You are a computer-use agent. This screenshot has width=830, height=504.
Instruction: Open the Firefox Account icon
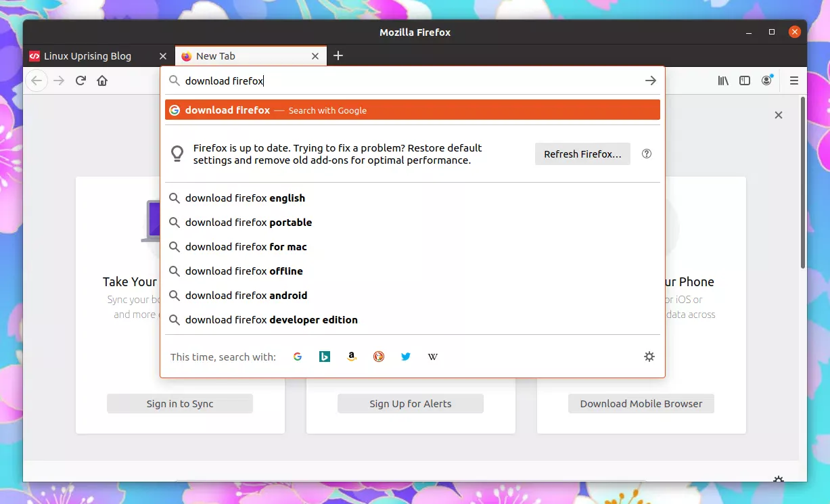766,81
